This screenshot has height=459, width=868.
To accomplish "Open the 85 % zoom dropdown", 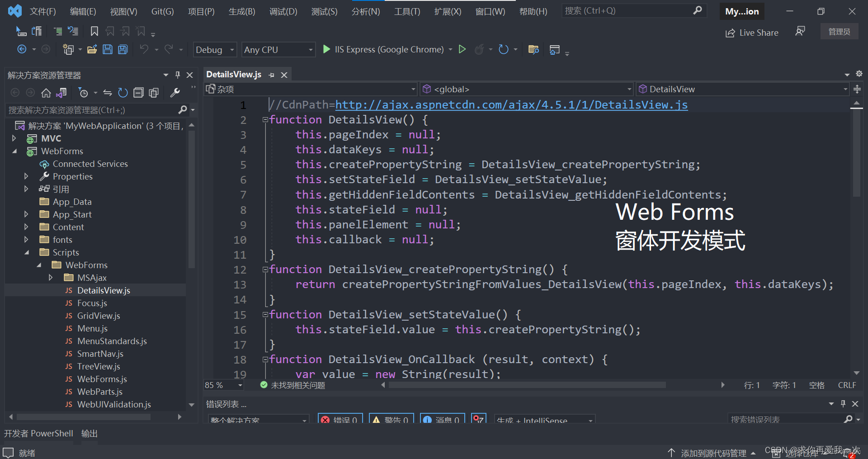I will click(224, 385).
